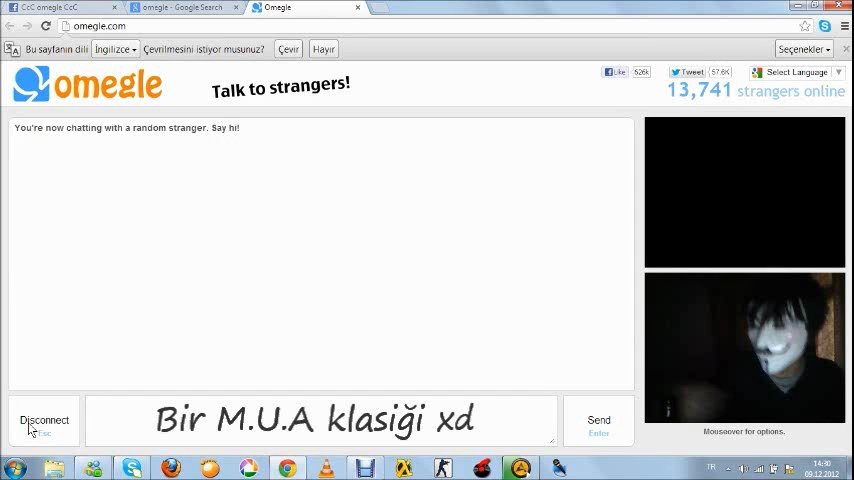Viewport: 854px width, 480px height.
Task: Close the omegle - Google Search tab
Action: click(236, 8)
